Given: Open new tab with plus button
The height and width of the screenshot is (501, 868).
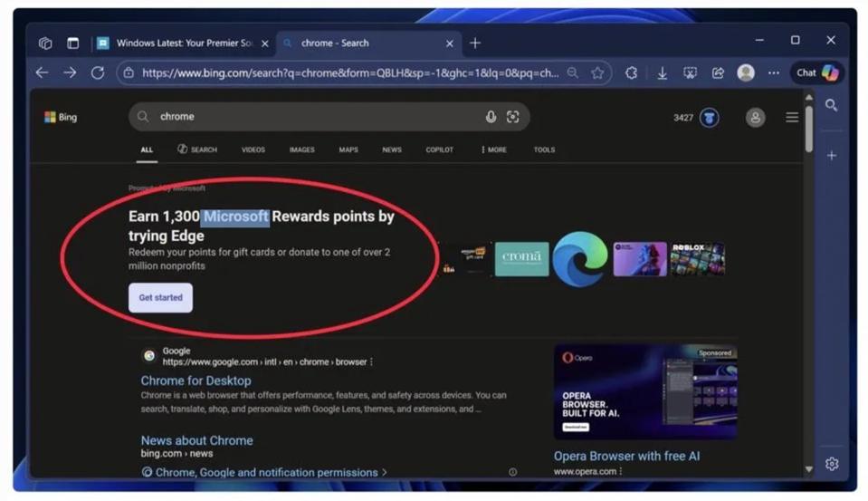Looking at the screenshot, I should (475, 43).
